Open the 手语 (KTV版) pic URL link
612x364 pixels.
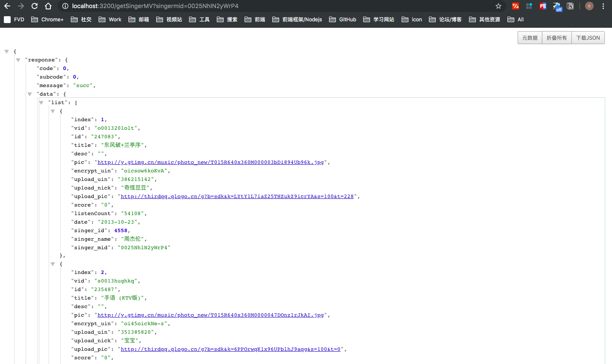pos(210,315)
